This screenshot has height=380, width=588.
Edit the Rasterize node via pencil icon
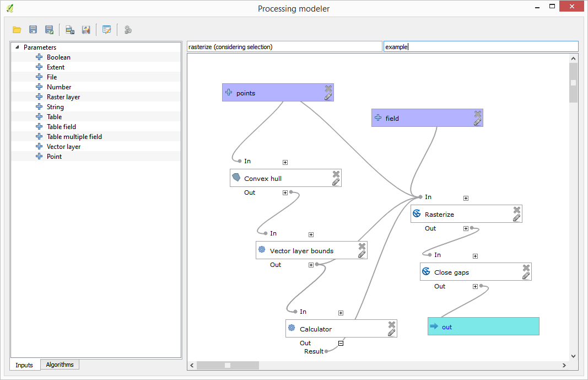(516, 218)
